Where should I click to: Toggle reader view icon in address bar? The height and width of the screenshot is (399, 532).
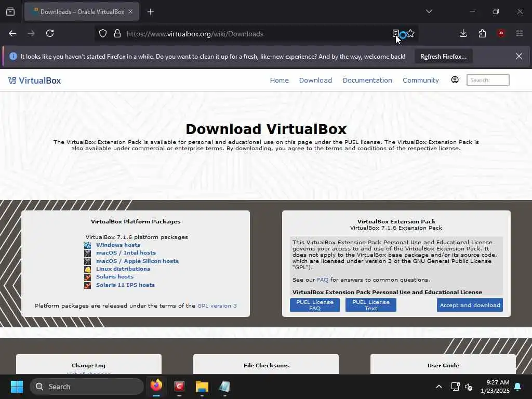395,34
